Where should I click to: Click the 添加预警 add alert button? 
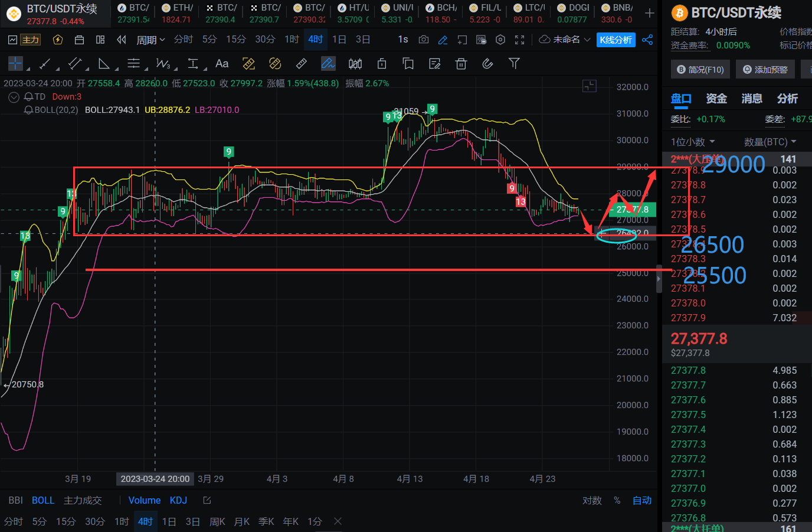click(x=765, y=70)
